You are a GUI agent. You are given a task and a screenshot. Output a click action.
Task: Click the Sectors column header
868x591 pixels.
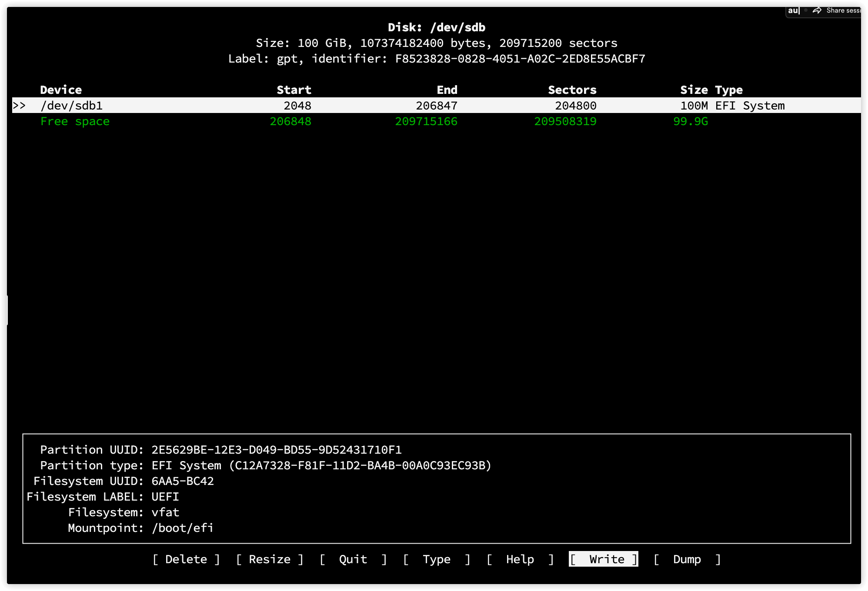[572, 90]
